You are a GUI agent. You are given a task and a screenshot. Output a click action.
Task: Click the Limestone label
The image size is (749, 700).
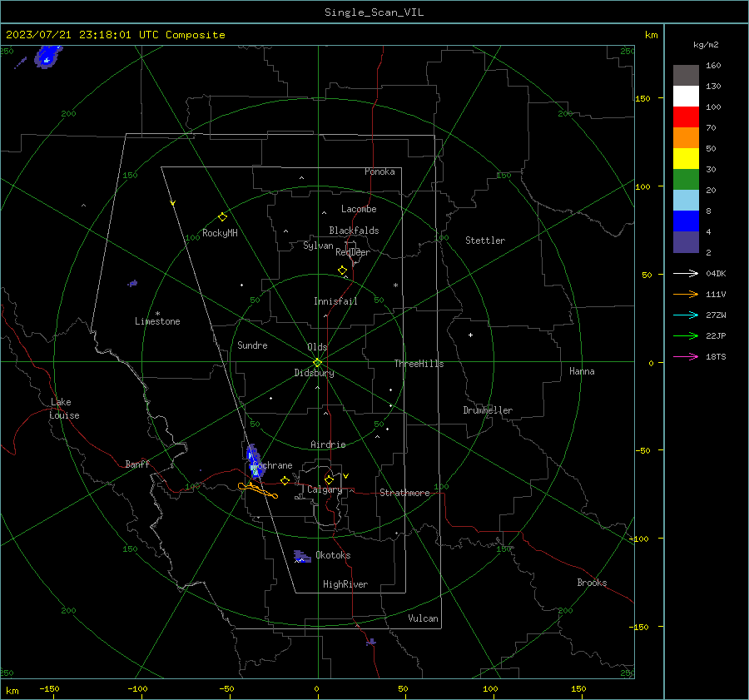[157, 321]
